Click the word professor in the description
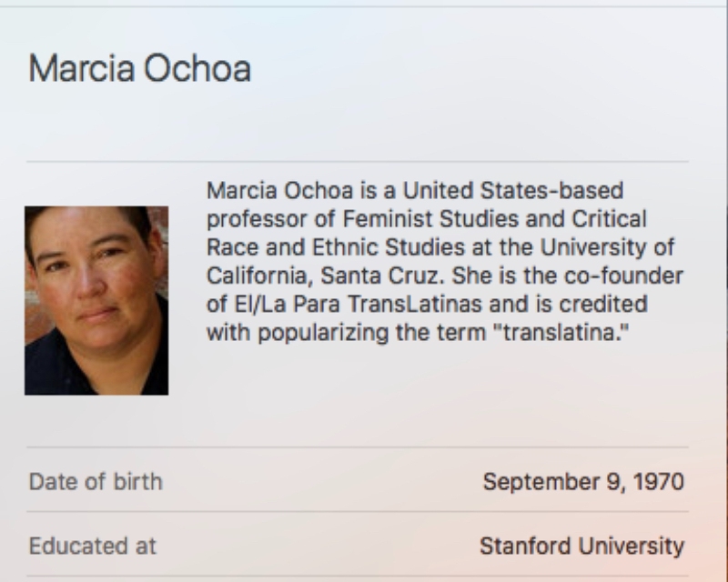The width and height of the screenshot is (728, 582). point(258,220)
